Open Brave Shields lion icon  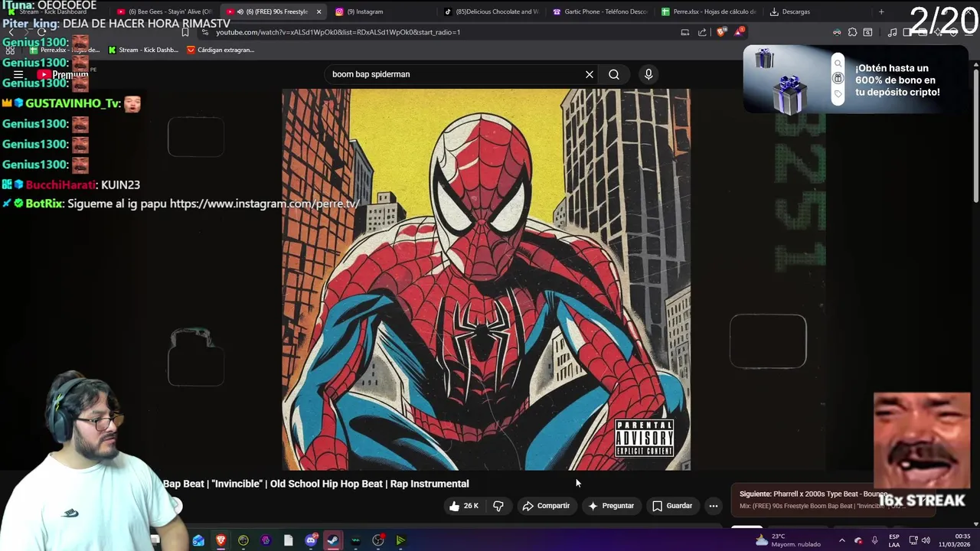click(x=720, y=32)
